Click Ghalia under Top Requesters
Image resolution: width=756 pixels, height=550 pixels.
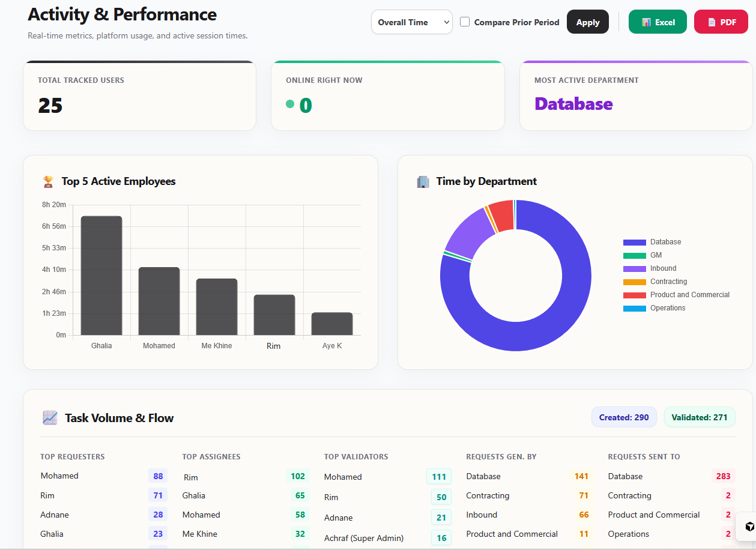click(x=52, y=534)
